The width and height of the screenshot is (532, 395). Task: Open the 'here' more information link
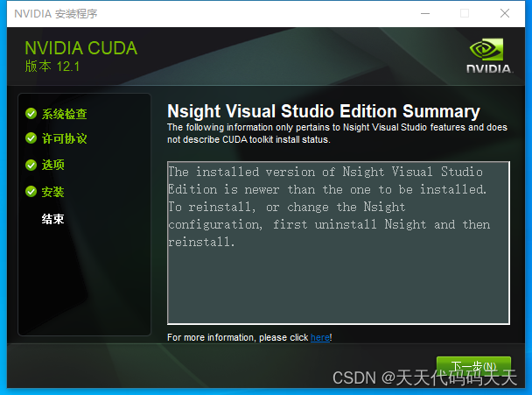click(x=320, y=337)
